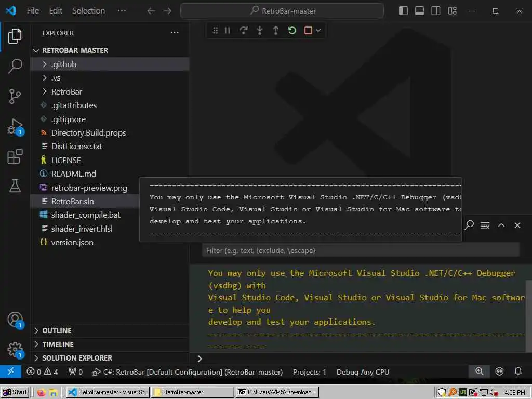Open the Accounts icon in activity bar
532x399 pixels.
pos(15,320)
